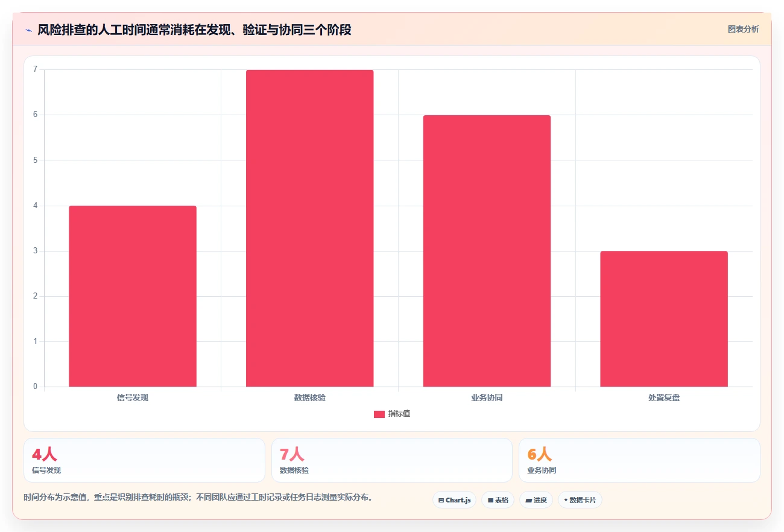Click the 进度 tag
Image resolution: width=784 pixels, height=532 pixels.
tap(536, 500)
